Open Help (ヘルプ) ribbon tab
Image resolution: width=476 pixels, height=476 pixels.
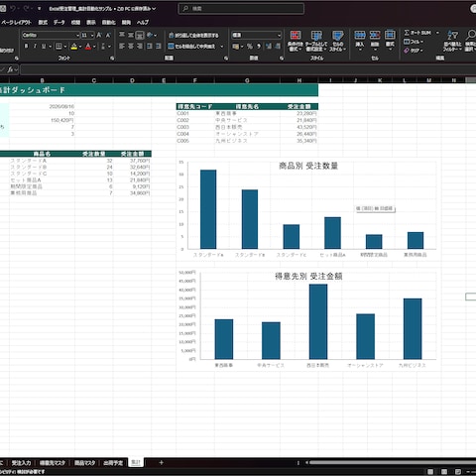[143, 23]
